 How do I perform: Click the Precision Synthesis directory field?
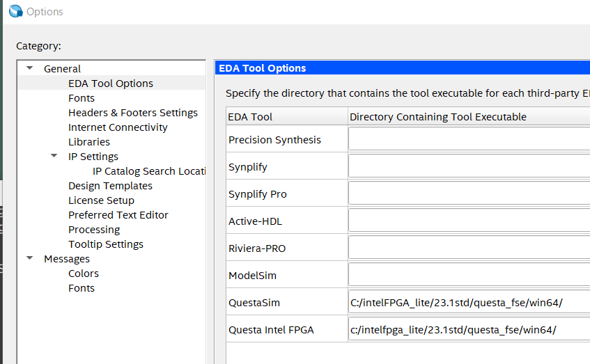click(468, 140)
